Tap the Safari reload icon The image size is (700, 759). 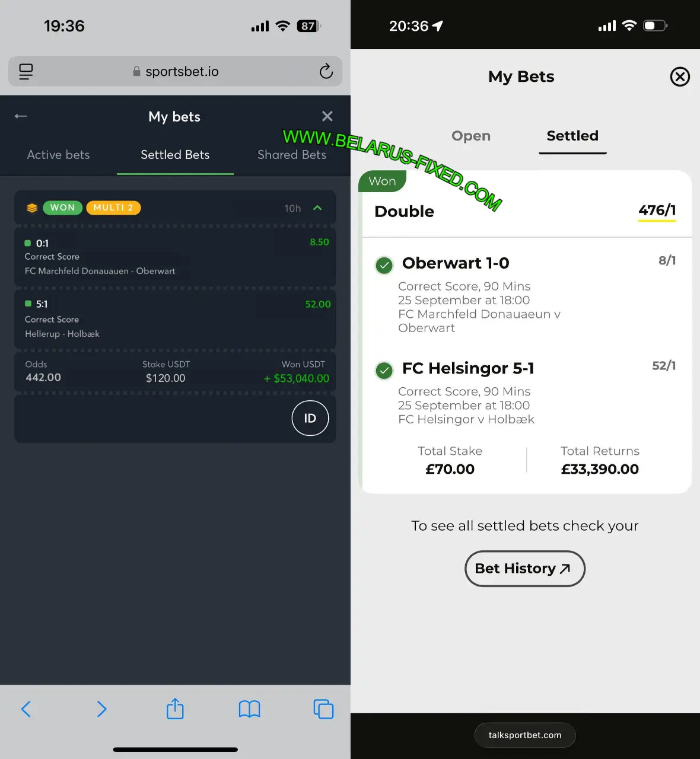(x=326, y=71)
